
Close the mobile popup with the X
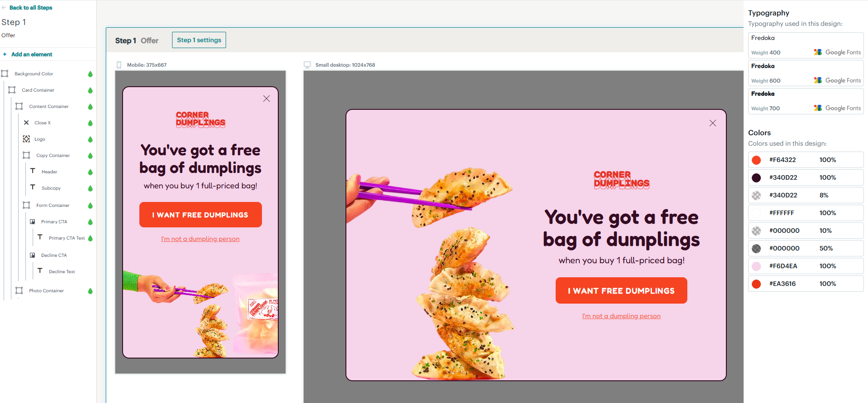point(266,98)
